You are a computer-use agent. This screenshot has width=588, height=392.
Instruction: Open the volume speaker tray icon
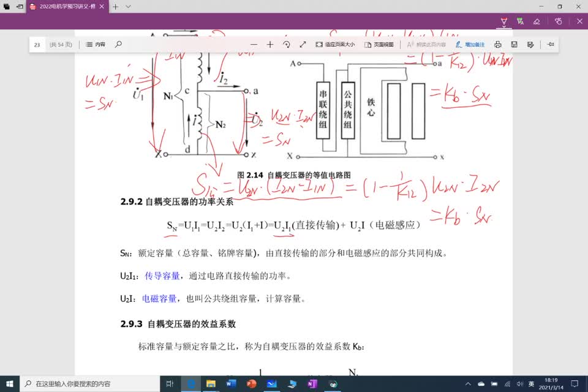point(519,384)
